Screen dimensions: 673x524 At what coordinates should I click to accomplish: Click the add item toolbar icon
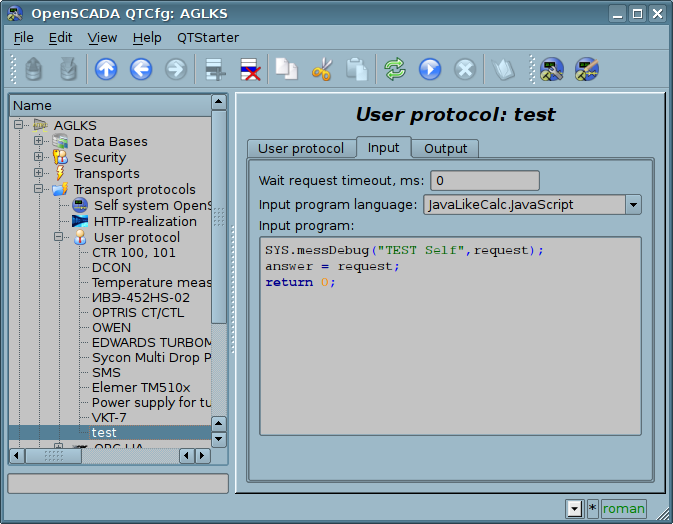[215, 69]
